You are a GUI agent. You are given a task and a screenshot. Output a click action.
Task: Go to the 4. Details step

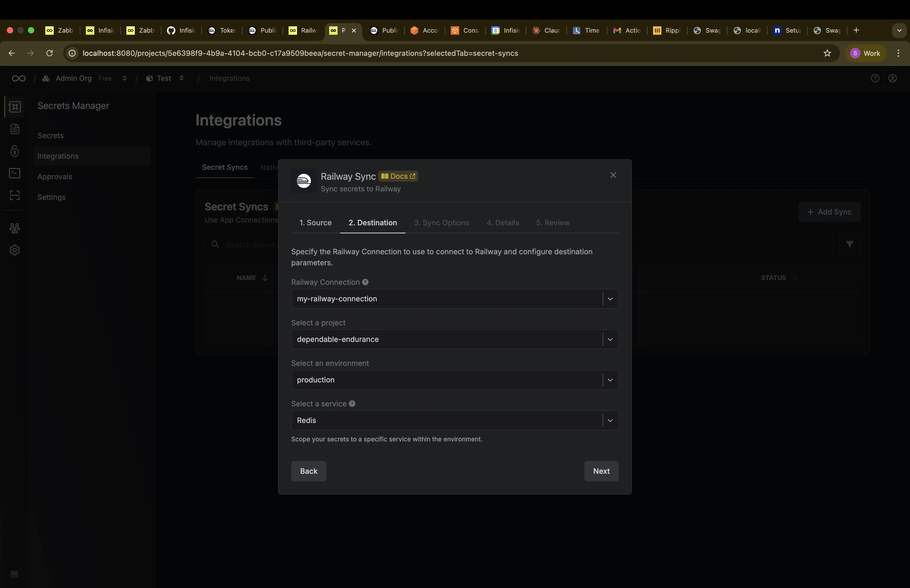[x=503, y=223]
